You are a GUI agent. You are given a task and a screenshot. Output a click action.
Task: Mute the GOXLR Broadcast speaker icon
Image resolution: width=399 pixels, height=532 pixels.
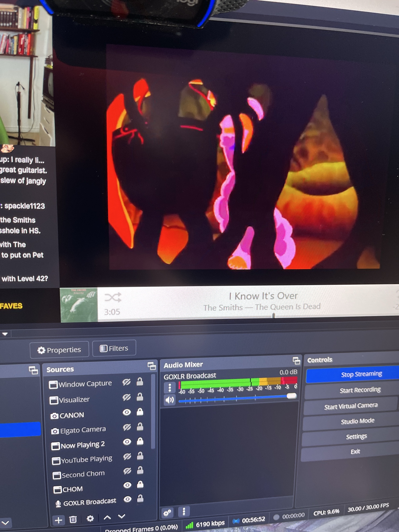click(x=169, y=400)
